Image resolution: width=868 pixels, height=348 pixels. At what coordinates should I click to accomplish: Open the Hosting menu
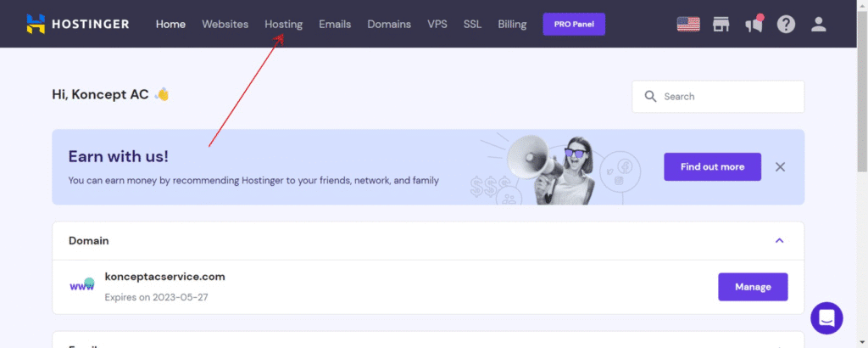click(283, 25)
